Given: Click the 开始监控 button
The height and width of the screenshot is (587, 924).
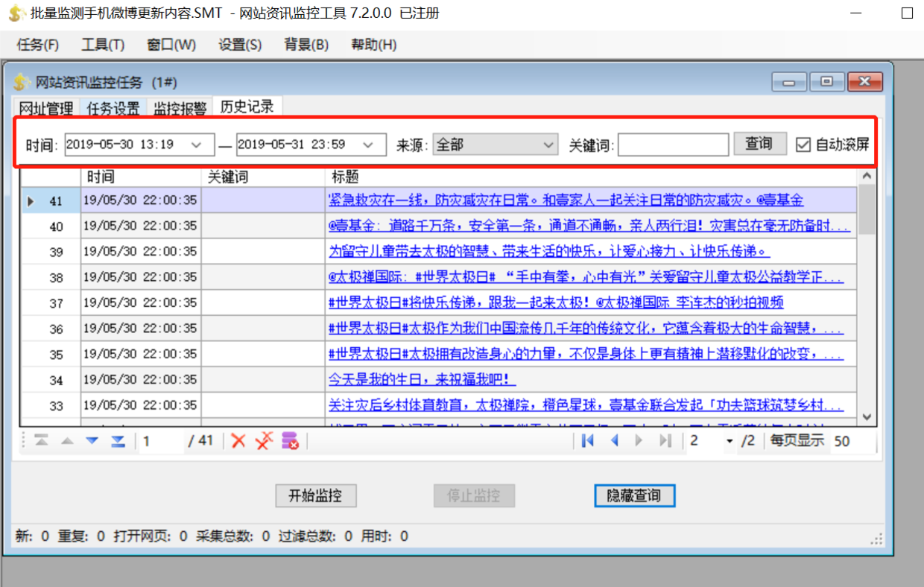Looking at the screenshot, I should tap(315, 495).
